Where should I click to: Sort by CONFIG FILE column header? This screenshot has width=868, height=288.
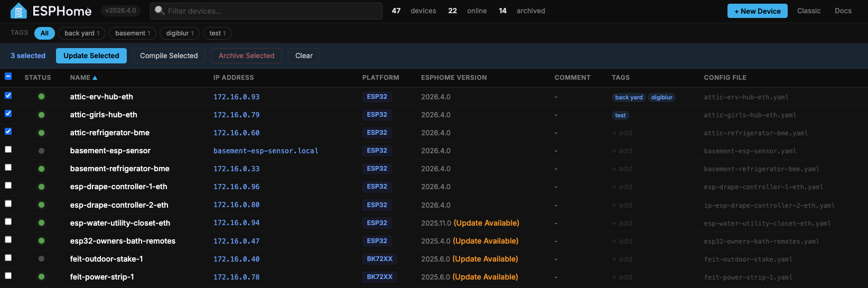pyautogui.click(x=725, y=78)
